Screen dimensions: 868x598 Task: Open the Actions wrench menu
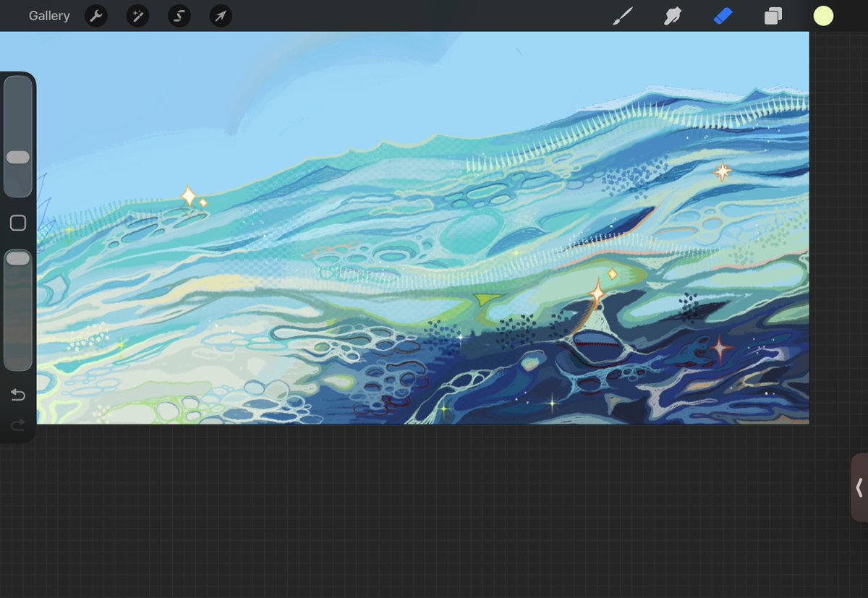[96, 16]
